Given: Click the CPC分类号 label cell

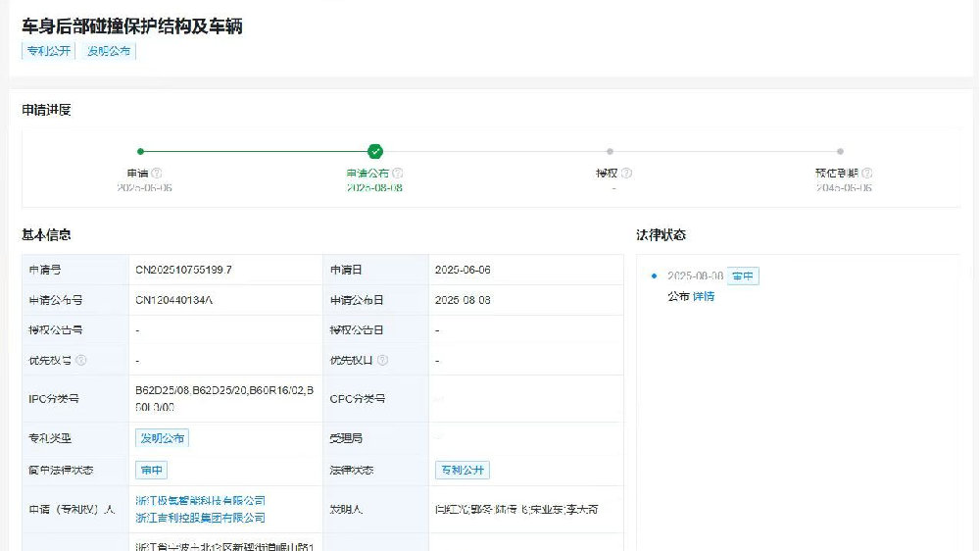Looking at the screenshot, I should coord(375,399).
